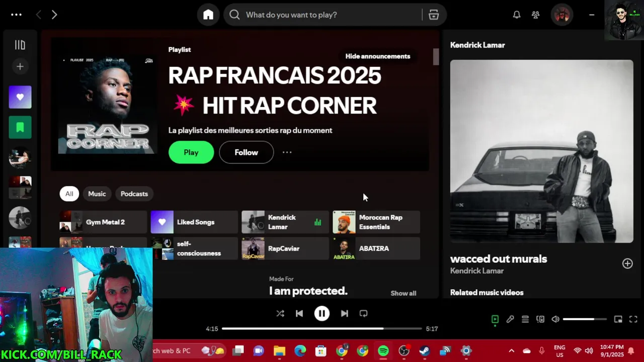
Task: Open system volume from tray
Action: (x=589, y=351)
